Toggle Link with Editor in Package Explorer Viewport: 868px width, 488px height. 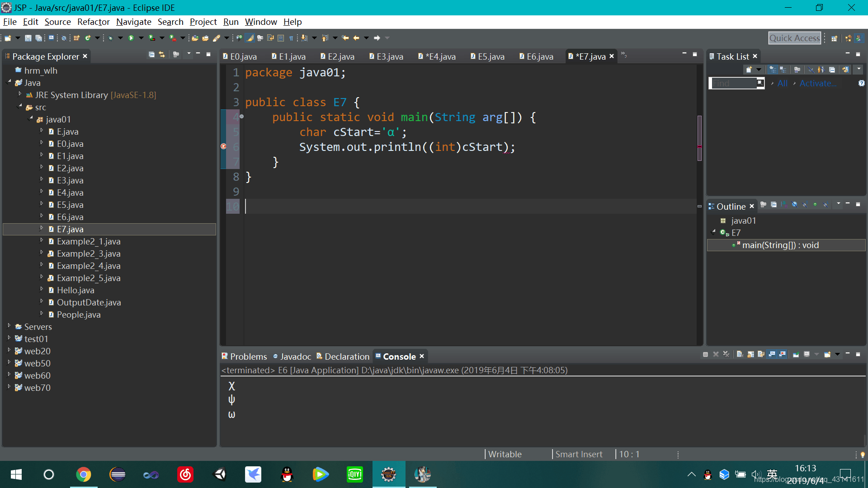[x=162, y=55]
